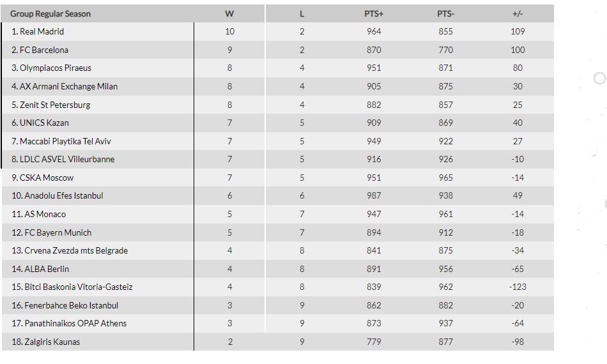Viewport: 607px width, 364px height.
Task: Click the Group Regular Season header
Action: (x=50, y=14)
